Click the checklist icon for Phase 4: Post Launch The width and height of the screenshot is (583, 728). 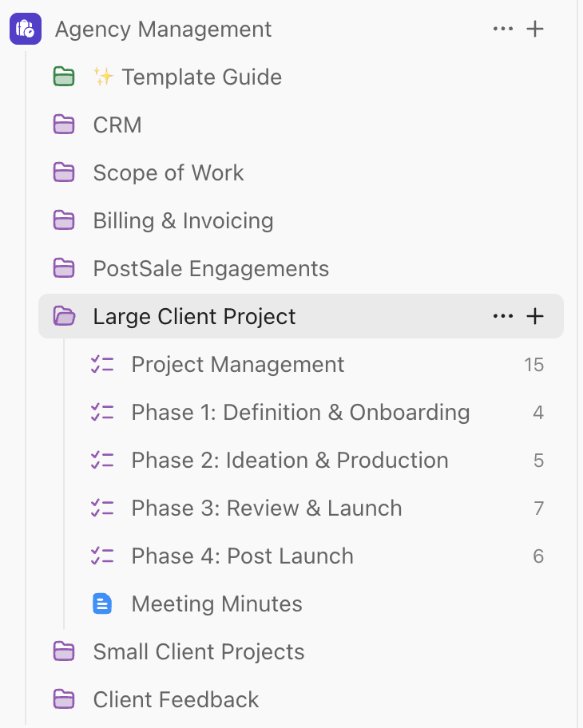click(x=102, y=556)
